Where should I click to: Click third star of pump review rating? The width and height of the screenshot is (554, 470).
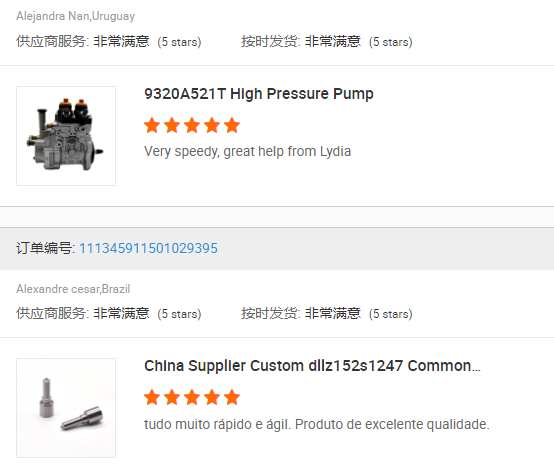point(192,125)
